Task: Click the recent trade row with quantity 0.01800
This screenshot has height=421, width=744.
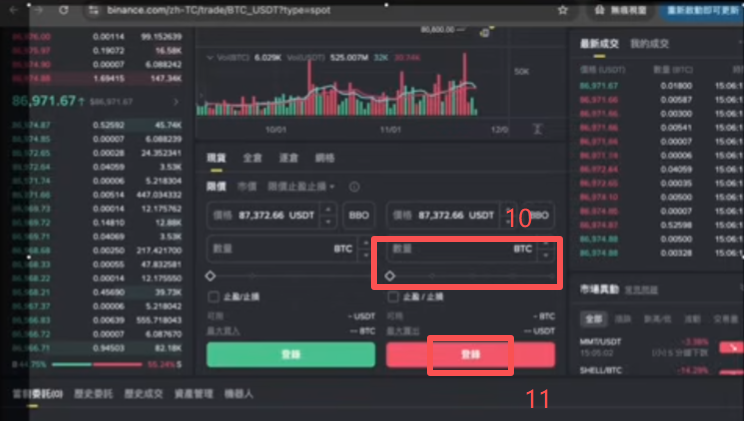Action: (x=661, y=86)
